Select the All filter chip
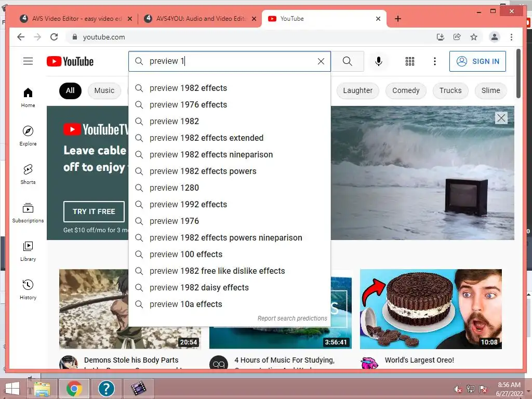Screen dimensions: 532x399 pos(70,90)
